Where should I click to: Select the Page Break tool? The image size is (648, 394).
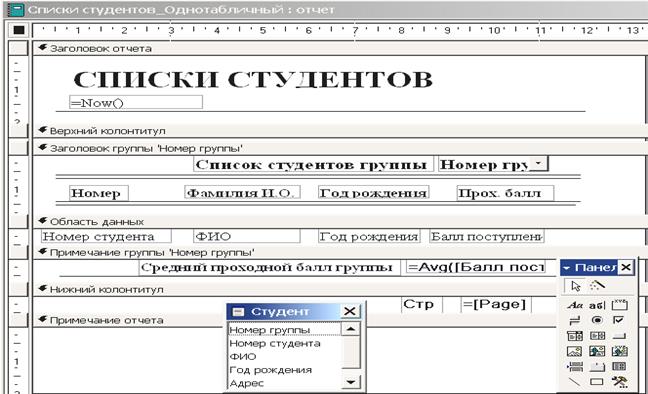[575, 367]
